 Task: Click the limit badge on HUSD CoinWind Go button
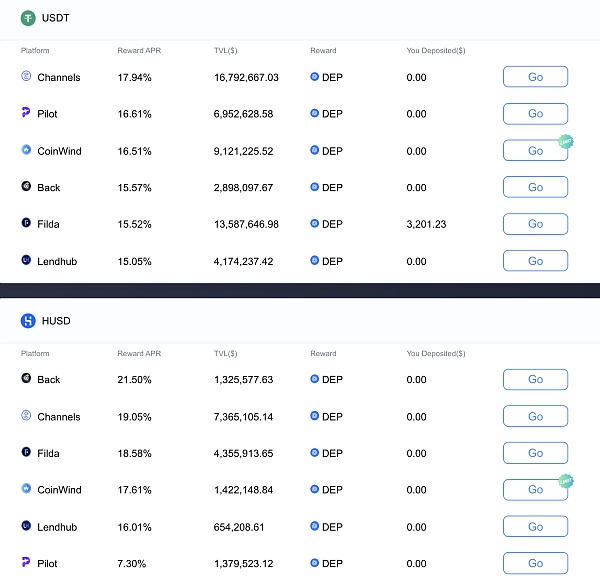pyautogui.click(x=566, y=481)
